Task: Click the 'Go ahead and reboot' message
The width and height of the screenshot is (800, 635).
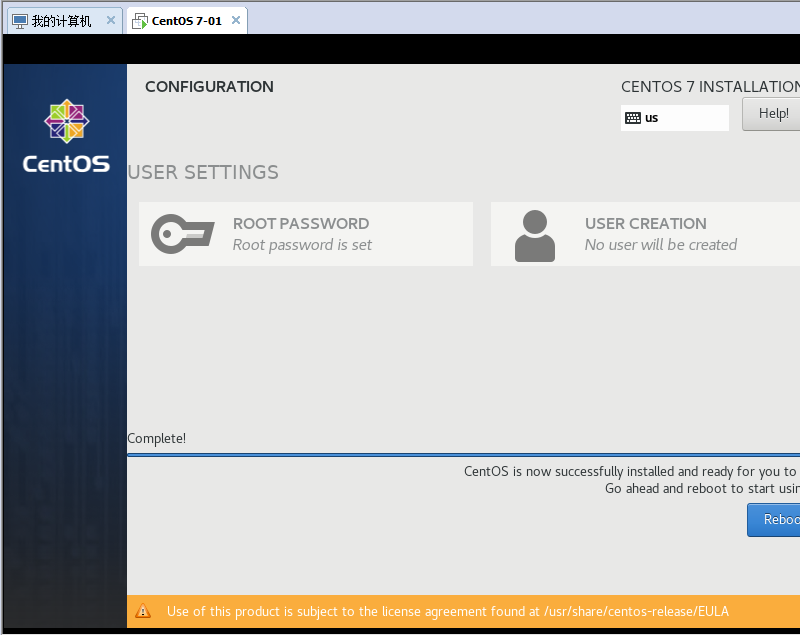Action: pyautogui.click(x=703, y=489)
